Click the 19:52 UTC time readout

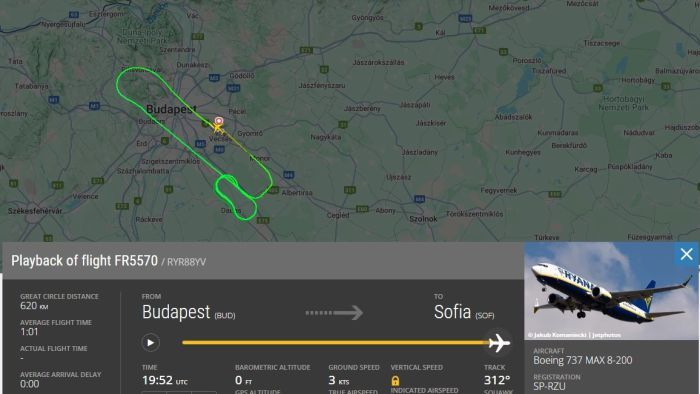(165, 380)
